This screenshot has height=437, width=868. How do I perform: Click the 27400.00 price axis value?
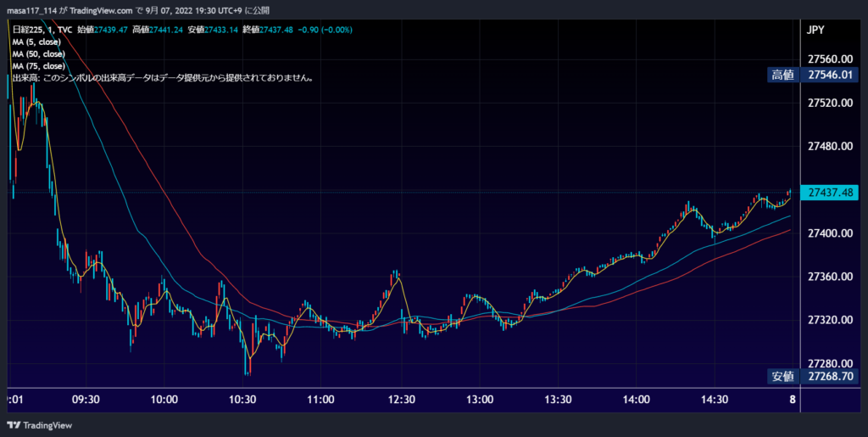(x=830, y=233)
